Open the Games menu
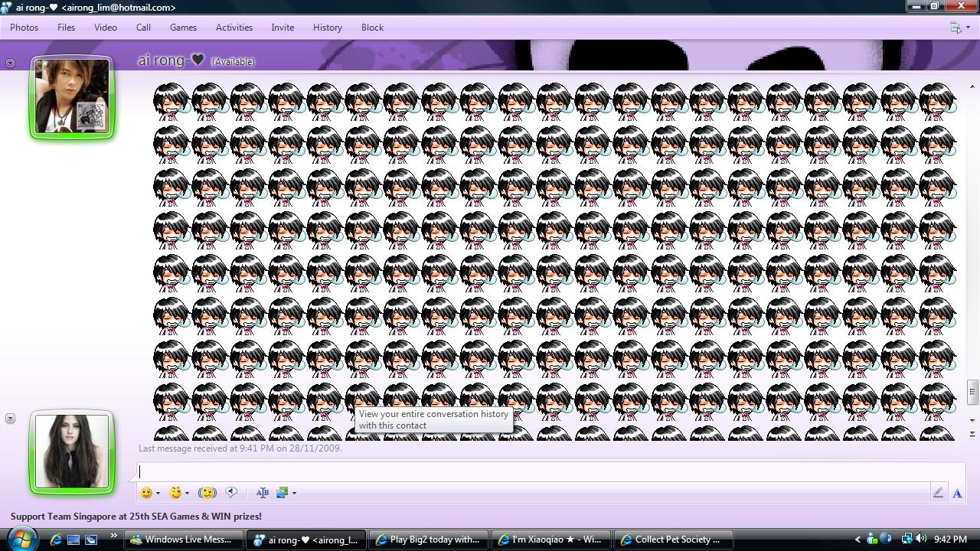980x551 pixels. pyautogui.click(x=183, y=28)
